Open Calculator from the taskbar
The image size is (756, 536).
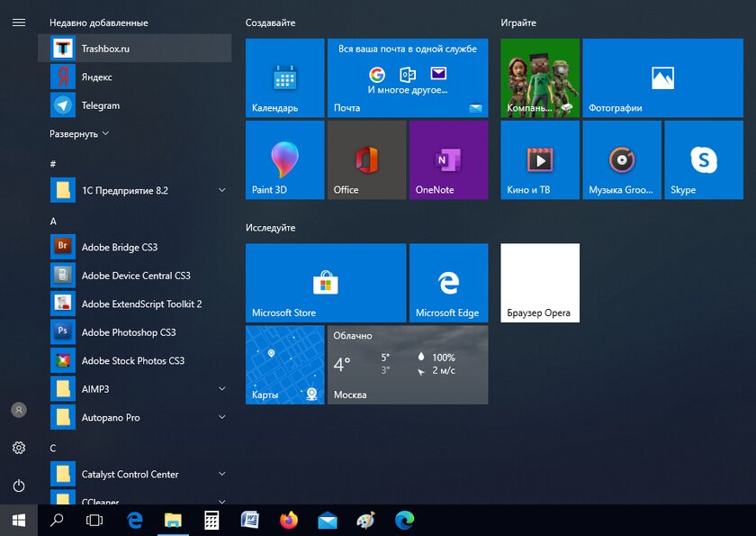pos(211,520)
